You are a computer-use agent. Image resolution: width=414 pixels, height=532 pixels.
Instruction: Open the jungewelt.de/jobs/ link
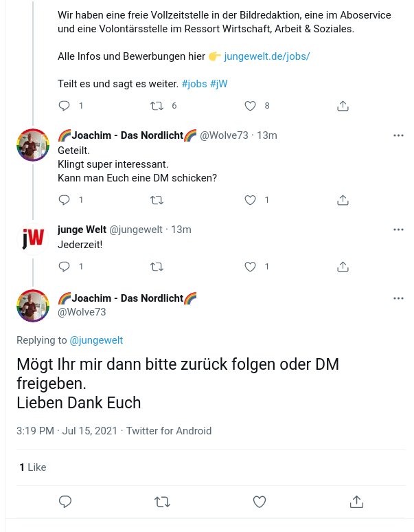(x=267, y=56)
